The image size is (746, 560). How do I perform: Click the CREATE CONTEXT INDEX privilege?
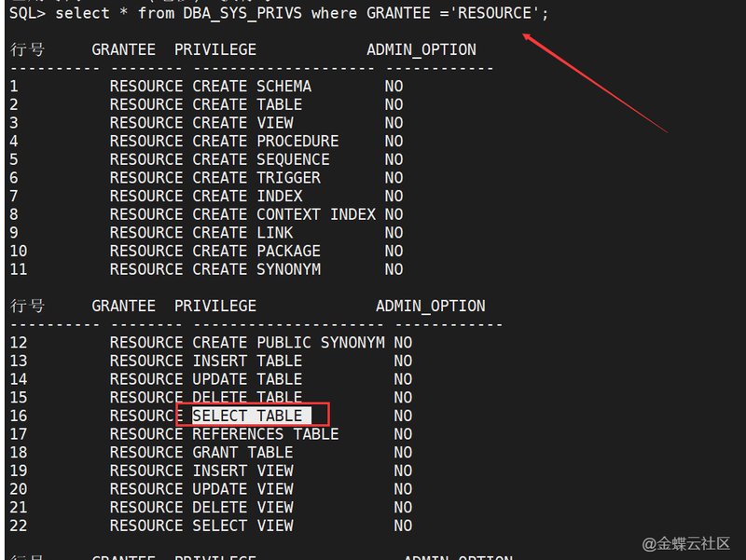tap(284, 214)
